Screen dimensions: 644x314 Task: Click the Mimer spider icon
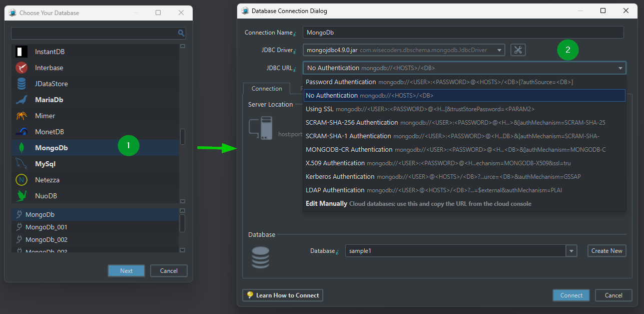point(21,116)
